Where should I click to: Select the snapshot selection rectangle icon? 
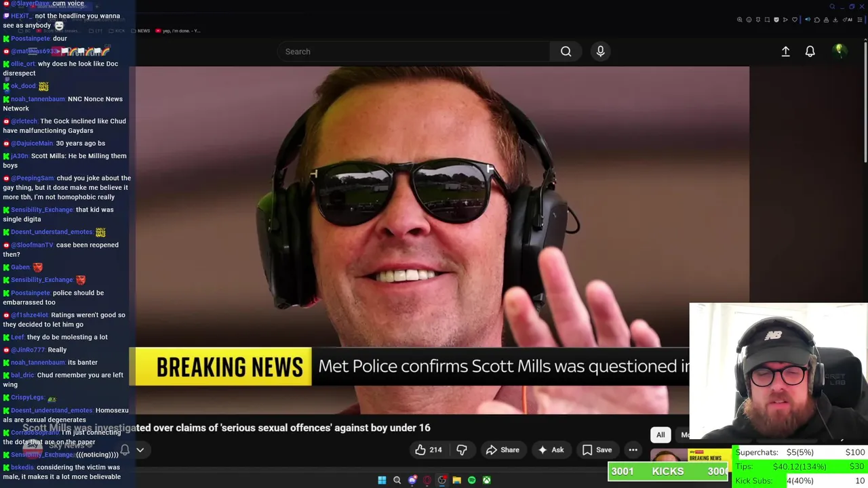click(x=767, y=20)
